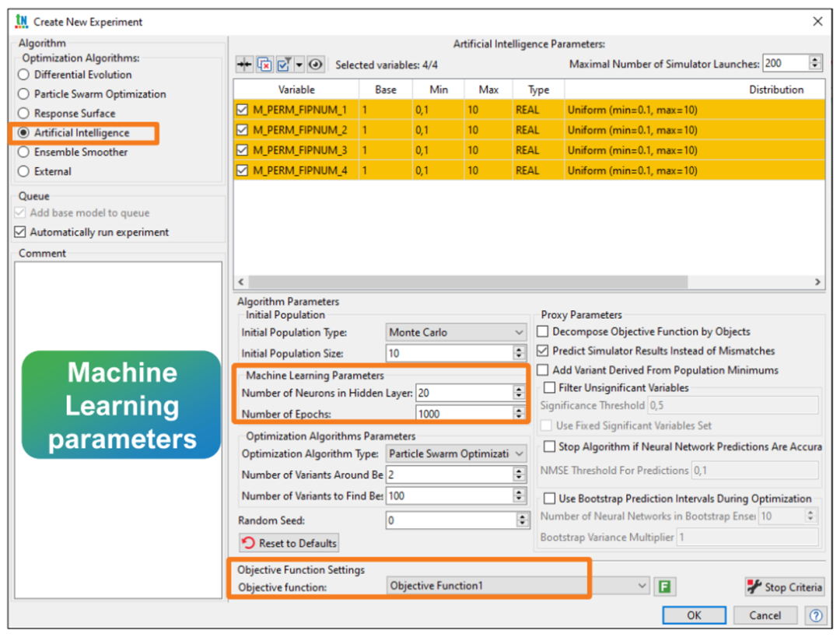The width and height of the screenshot is (840, 637).
Task: Click the Distribution column header
Action: pyautogui.click(x=775, y=89)
